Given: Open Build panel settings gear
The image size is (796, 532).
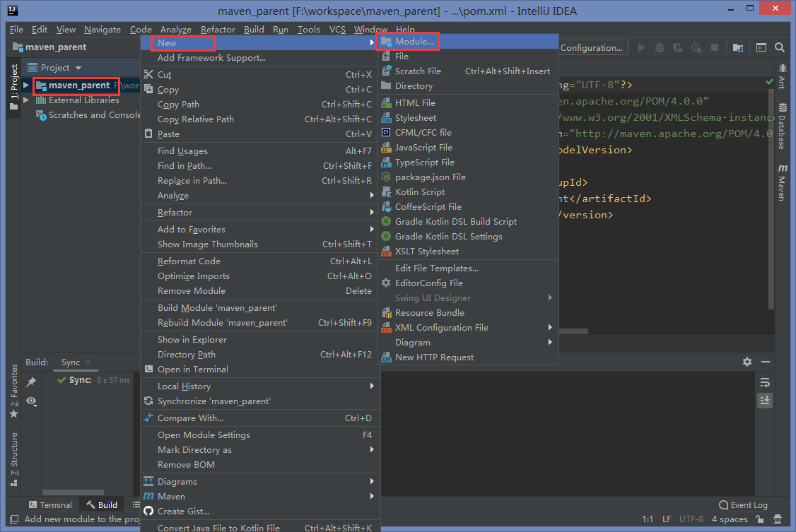Looking at the screenshot, I should (x=747, y=362).
